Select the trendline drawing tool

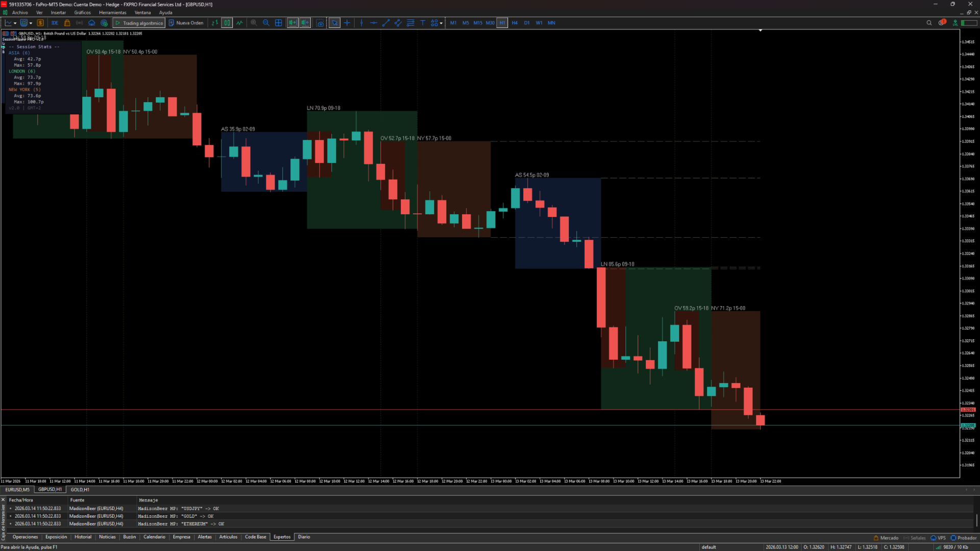pos(386,23)
